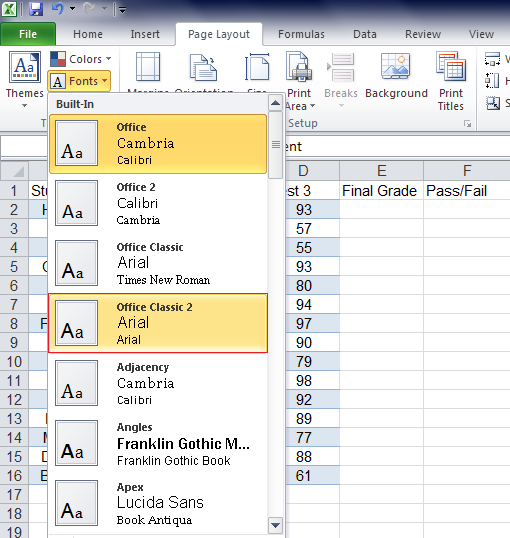Choose the Office 2 font theme
This screenshot has height=538, width=510.
[x=158, y=203]
